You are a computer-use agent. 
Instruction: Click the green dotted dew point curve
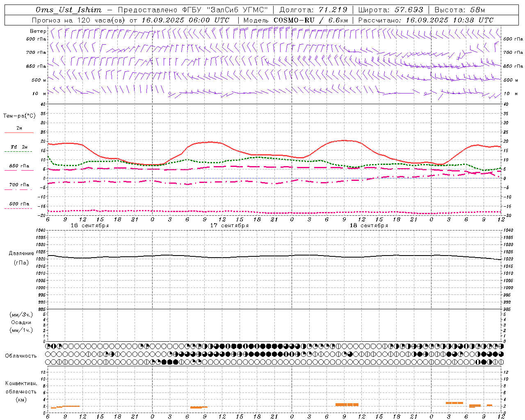point(275,158)
